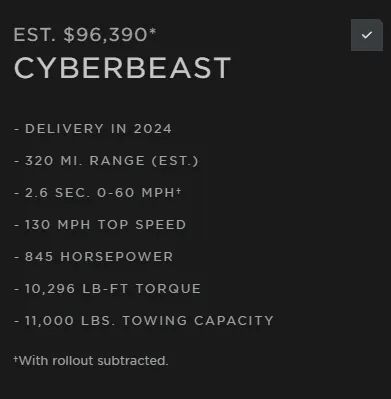Click the Delivery in 2024 line
The image size is (391, 399).
click(x=93, y=129)
